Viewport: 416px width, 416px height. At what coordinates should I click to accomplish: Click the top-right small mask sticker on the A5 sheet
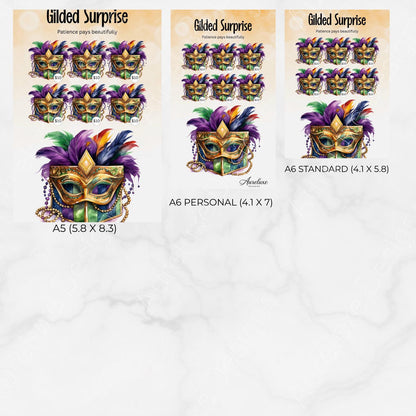click(x=125, y=60)
